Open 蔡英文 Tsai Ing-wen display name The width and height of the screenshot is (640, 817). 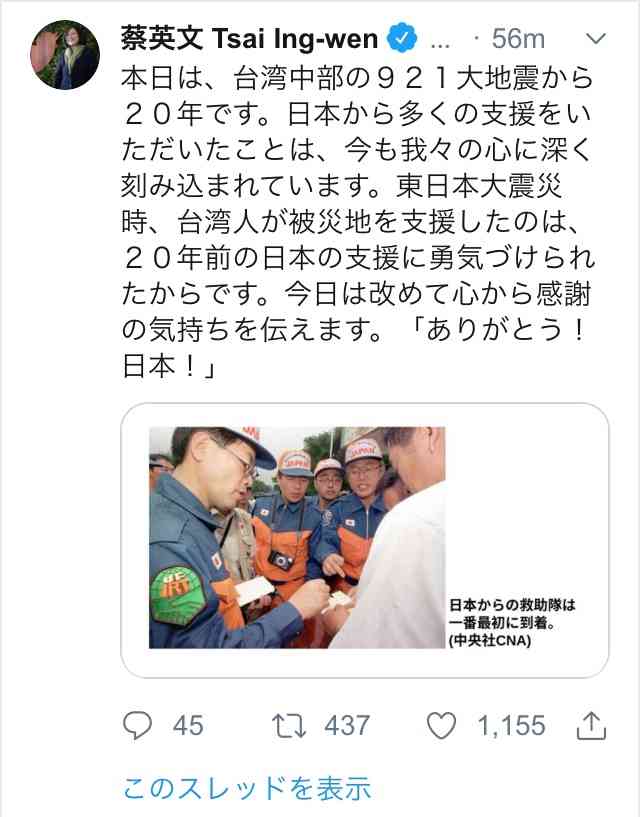click(x=249, y=38)
